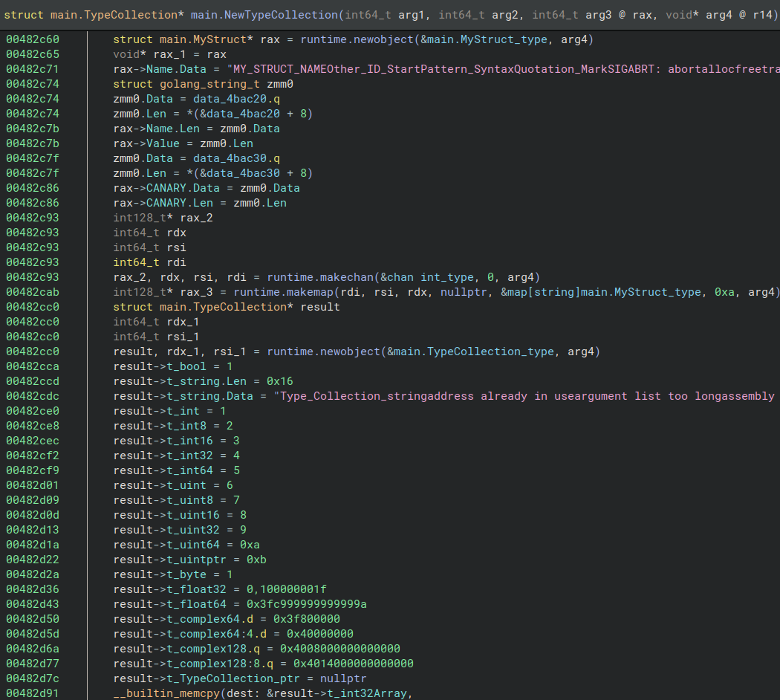
Task: Click address 00482c60 in the gutter
Action: (33, 39)
